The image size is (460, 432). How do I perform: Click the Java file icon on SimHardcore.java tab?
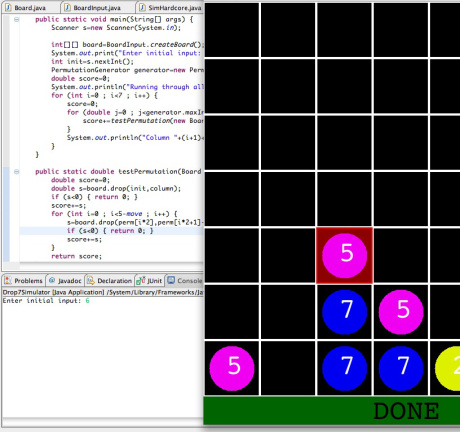[x=142, y=7]
